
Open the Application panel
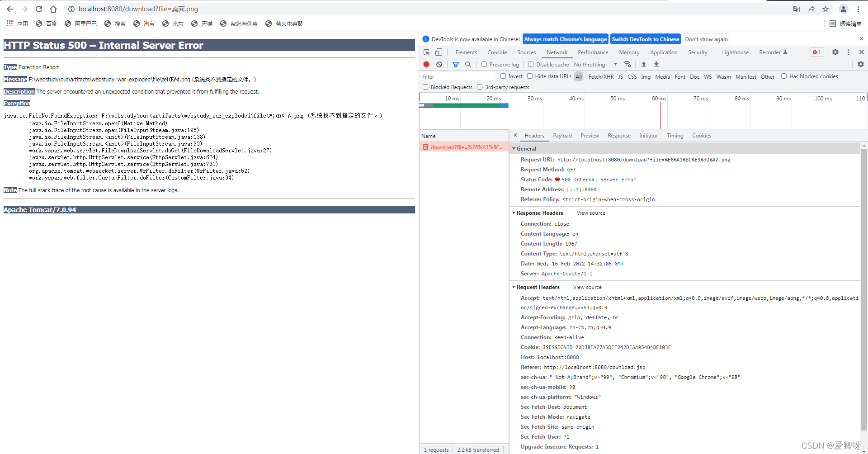click(x=664, y=52)
